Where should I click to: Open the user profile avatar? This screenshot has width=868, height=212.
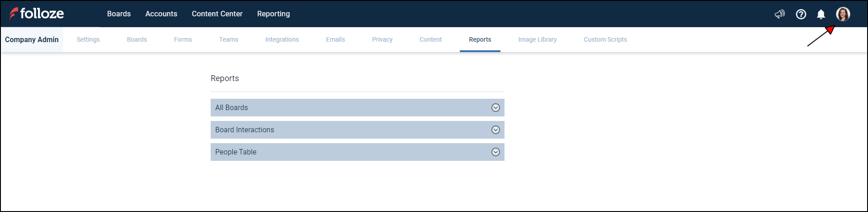click(x=843, y=14)
